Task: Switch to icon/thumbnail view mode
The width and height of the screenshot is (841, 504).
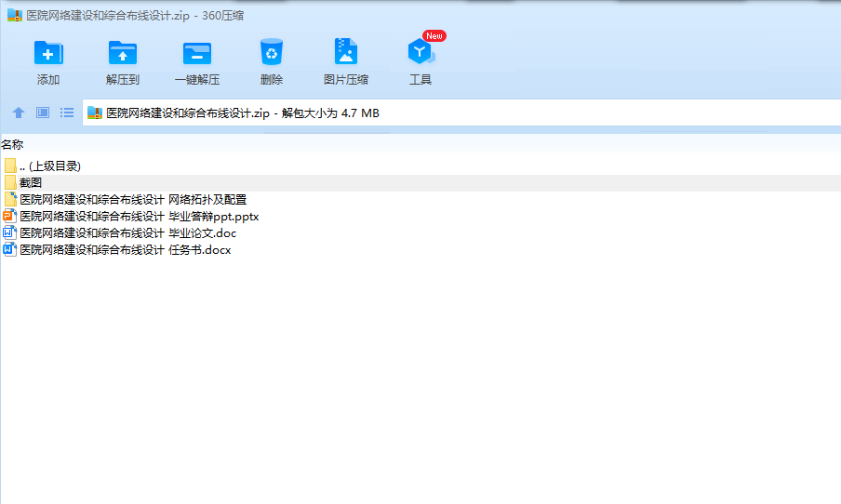Action: click(x=43, y=113)
